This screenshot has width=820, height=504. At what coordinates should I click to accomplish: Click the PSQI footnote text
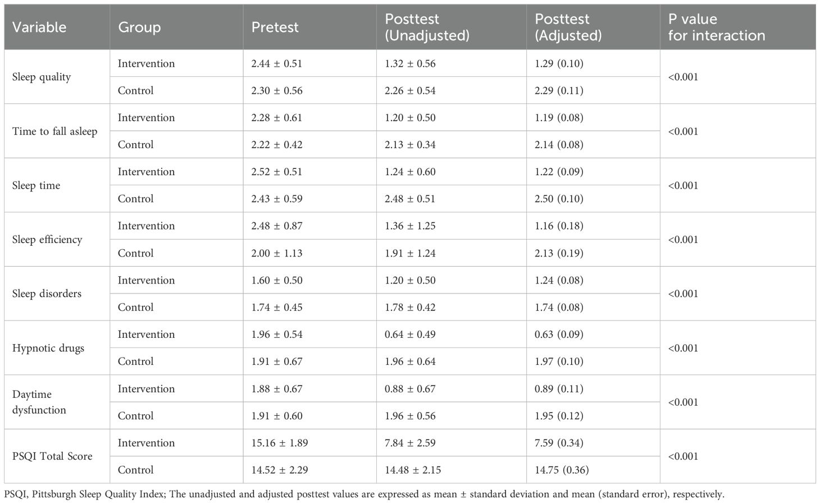[364, 494]
